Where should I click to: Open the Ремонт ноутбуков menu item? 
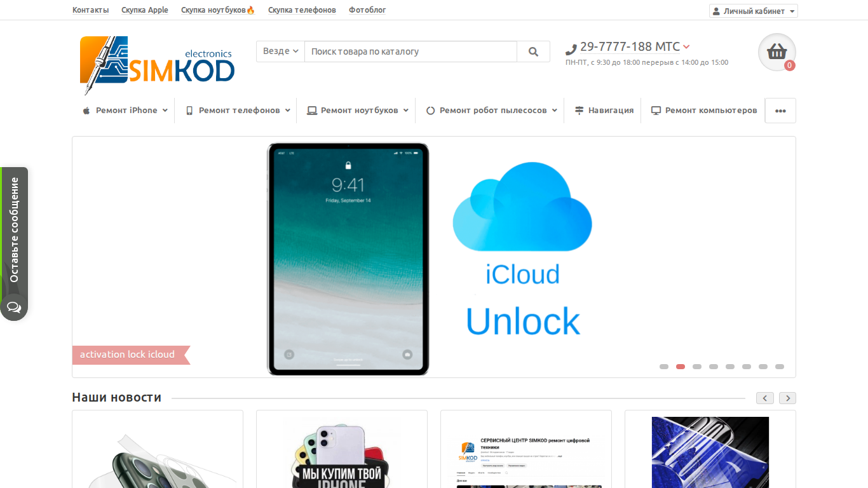tap(358, 111)
